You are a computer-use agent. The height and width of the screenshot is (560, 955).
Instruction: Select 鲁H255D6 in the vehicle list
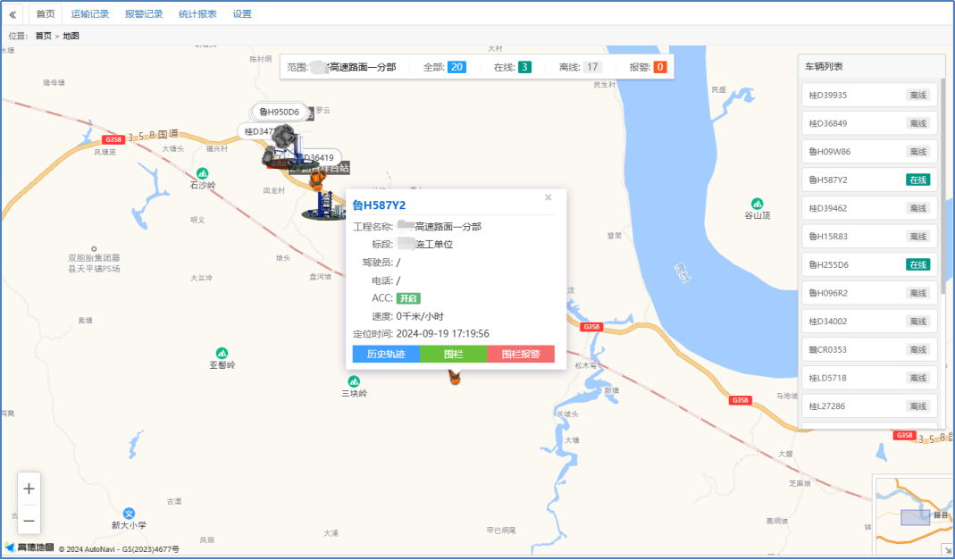869,264
